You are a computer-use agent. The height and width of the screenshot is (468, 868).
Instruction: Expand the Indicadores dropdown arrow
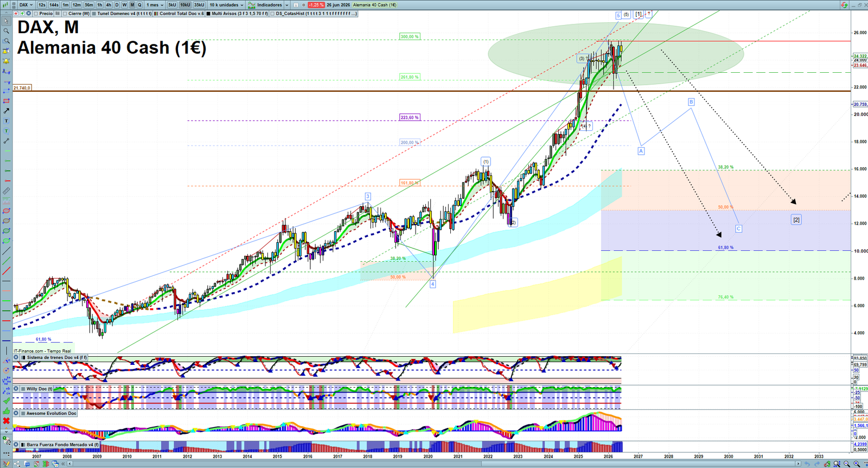pyautogui.click(x=287, y=5)
